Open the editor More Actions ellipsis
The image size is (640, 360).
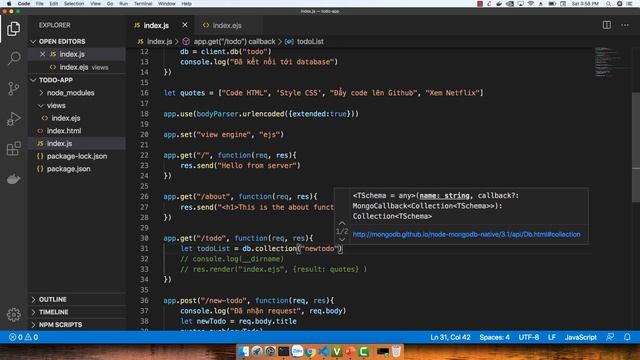click(625, 25)
